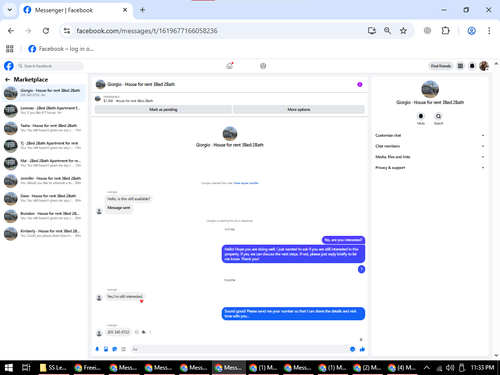Open SS Le... folder on taskbar
This screenshot has height=375, width=500.
54,368
